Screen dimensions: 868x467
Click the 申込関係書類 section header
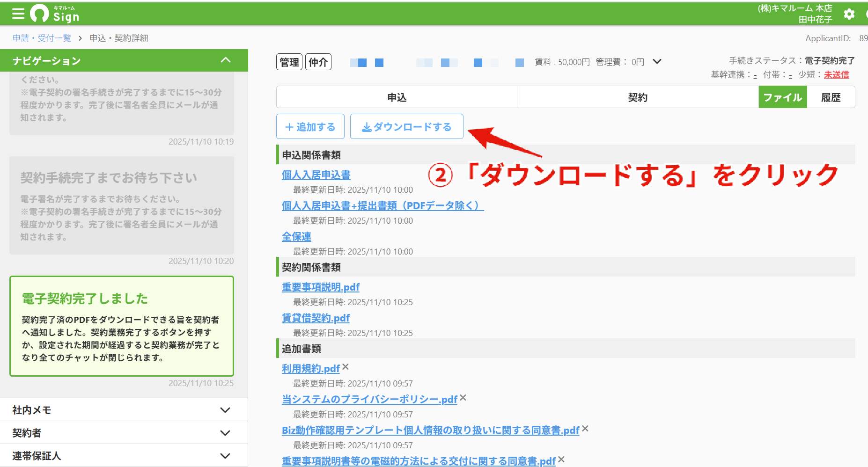[x=566, y=154]
